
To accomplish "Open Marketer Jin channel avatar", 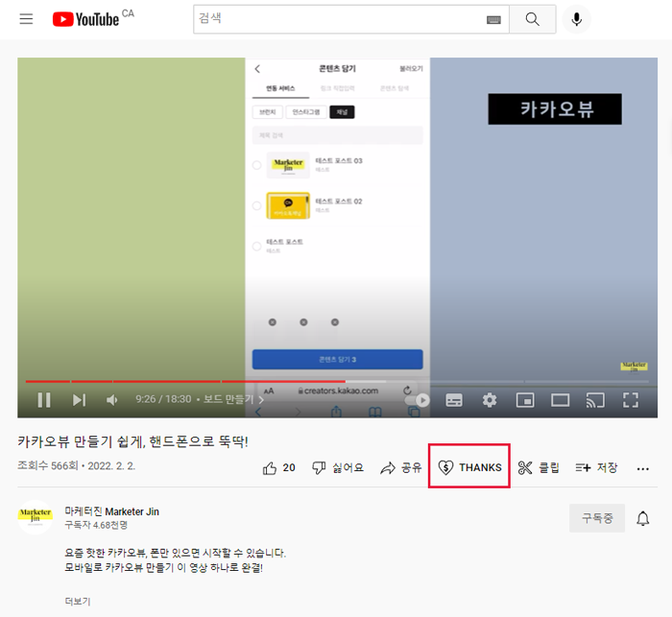I will pos(36,517).
